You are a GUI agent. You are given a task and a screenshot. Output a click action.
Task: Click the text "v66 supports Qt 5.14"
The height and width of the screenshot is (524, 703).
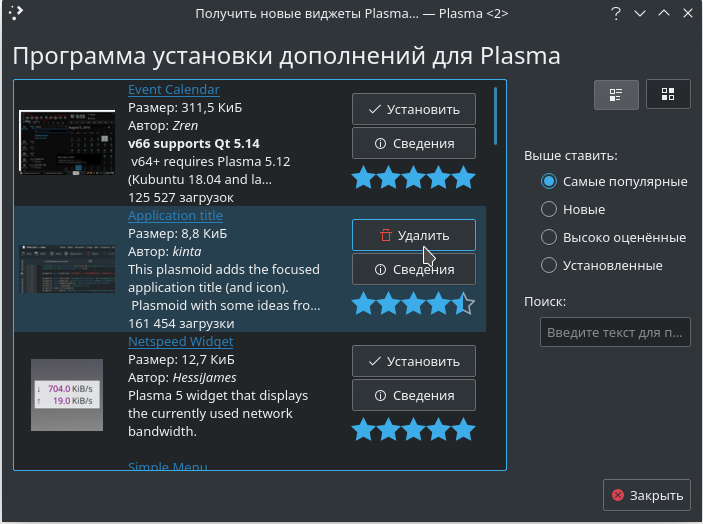click(x=194, y=143)
